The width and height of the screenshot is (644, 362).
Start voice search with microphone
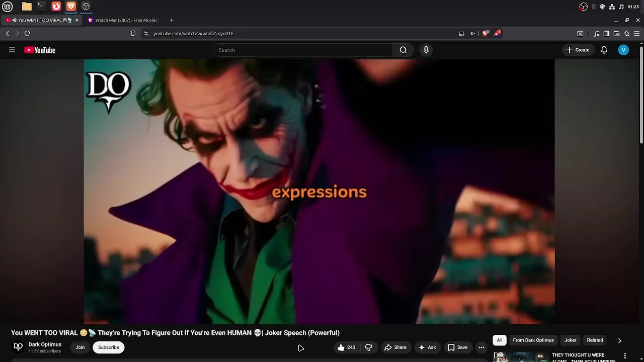click(x=426, y=50)
